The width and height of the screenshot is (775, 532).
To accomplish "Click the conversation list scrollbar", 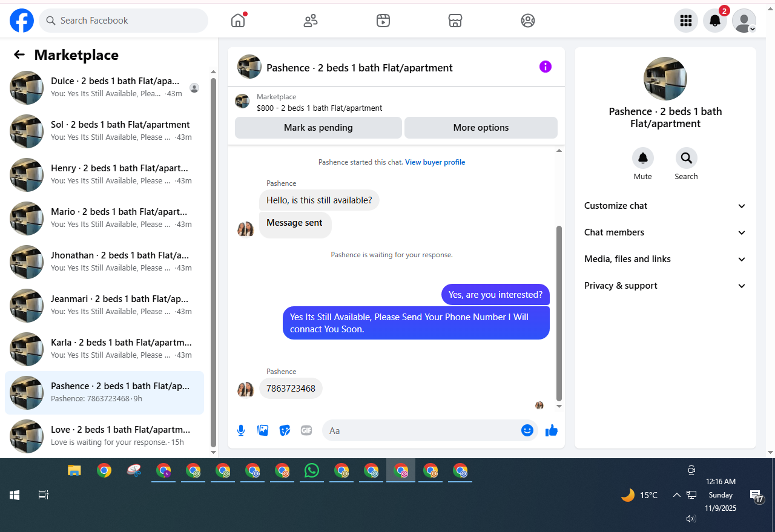I will coord(213,261).
